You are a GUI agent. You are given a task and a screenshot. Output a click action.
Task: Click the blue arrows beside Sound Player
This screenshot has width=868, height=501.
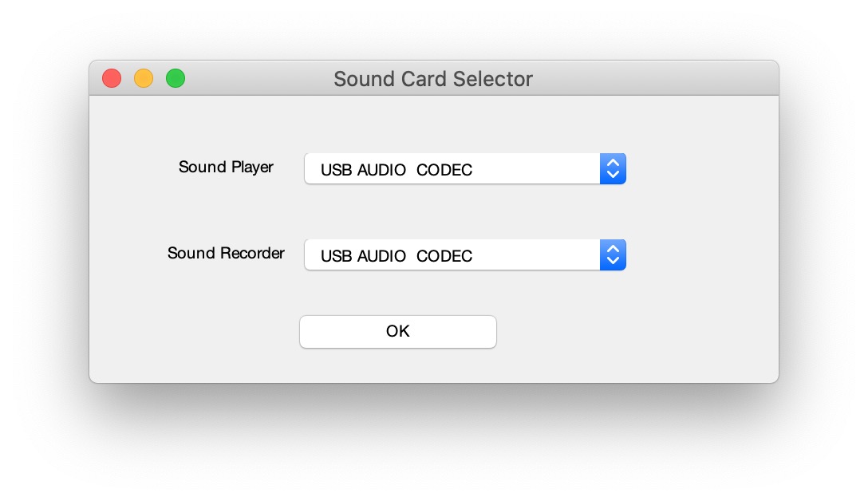613,169
